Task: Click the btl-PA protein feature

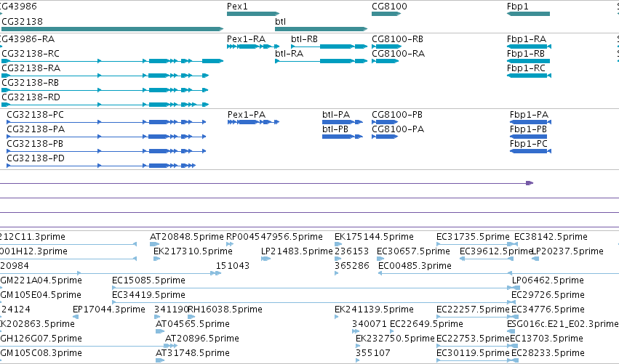Action: pyautogui.click(x=343, y=122)
